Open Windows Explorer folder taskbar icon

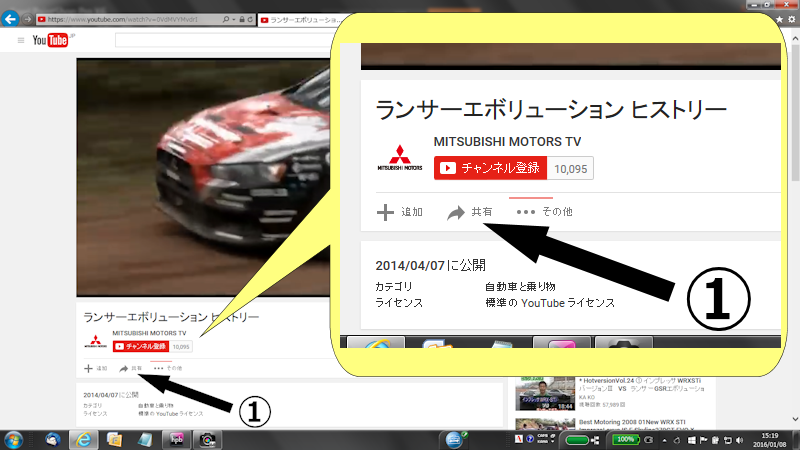click(x=114, y=440)
